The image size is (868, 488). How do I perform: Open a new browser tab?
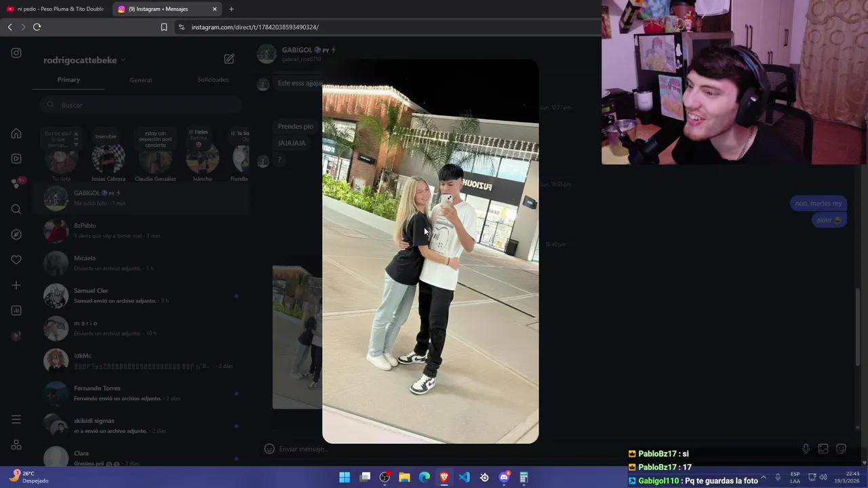(x=231, y=9)
